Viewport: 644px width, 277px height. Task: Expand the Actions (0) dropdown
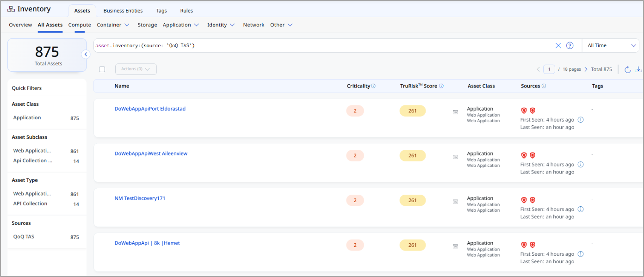point(136,69)
